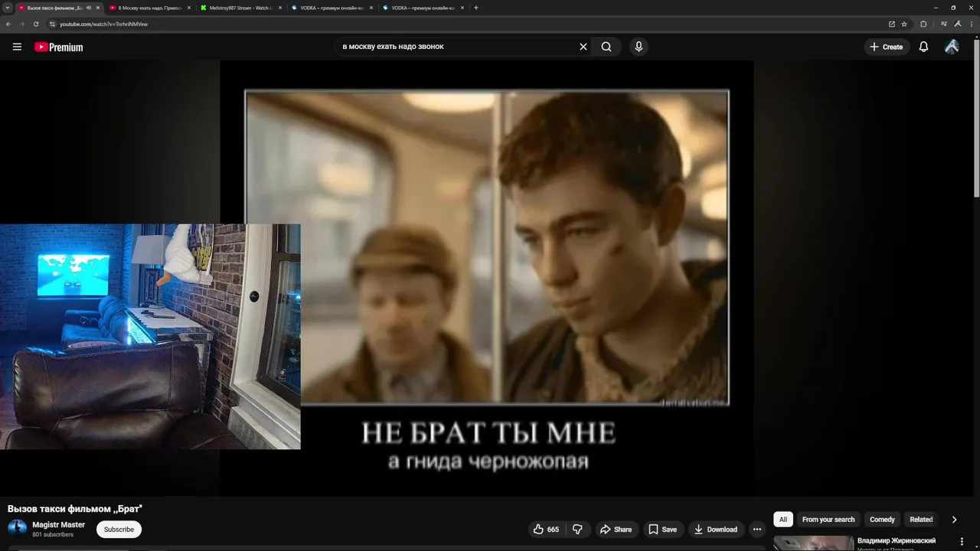Open the YouTube account avatar menu
The image size is (980, 551).
952,47
